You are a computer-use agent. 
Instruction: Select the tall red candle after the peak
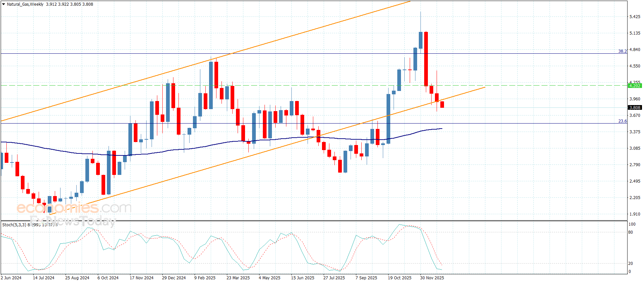(426, 59)
